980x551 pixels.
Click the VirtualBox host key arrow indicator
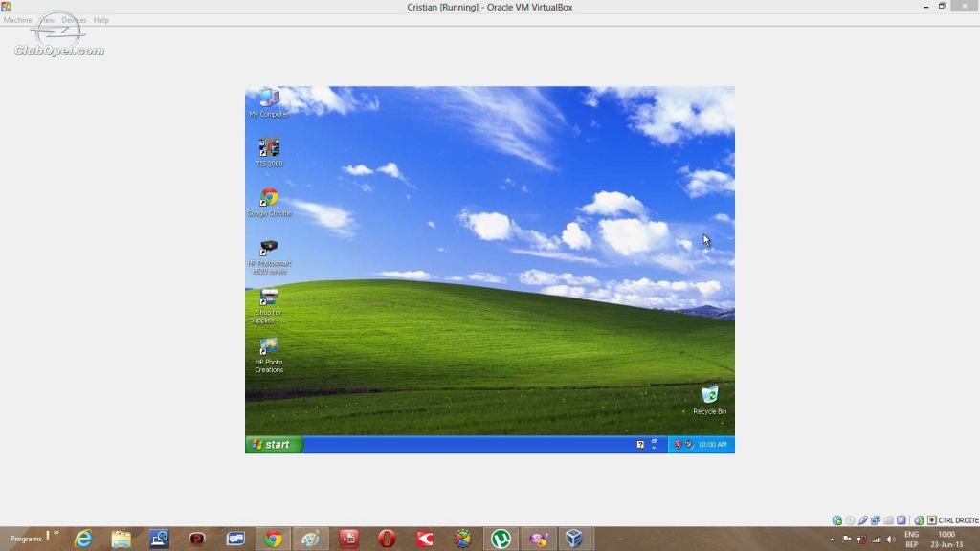932,520
